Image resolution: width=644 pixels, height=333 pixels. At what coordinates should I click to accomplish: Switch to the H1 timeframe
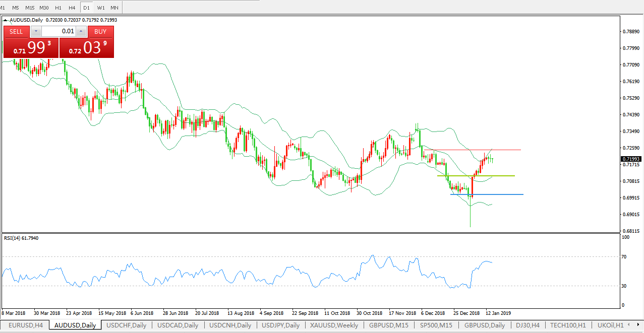point(58,8)
